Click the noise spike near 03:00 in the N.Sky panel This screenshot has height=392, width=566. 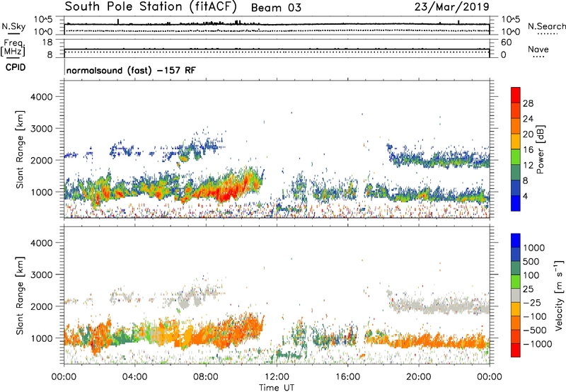pyautogui.click(x=118, y=22)
